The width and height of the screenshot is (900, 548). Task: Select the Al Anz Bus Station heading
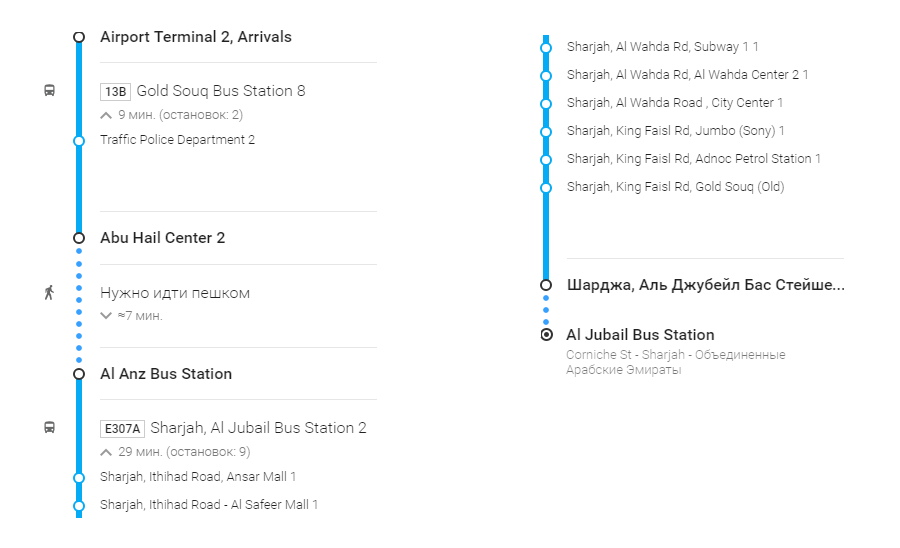pyautogui.click(x=166, y=374)
